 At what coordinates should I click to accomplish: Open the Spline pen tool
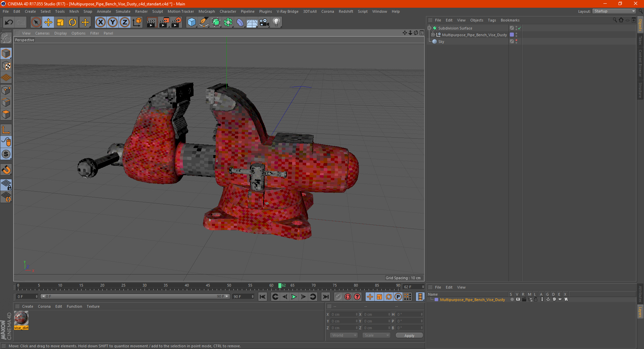coord(204,22)
